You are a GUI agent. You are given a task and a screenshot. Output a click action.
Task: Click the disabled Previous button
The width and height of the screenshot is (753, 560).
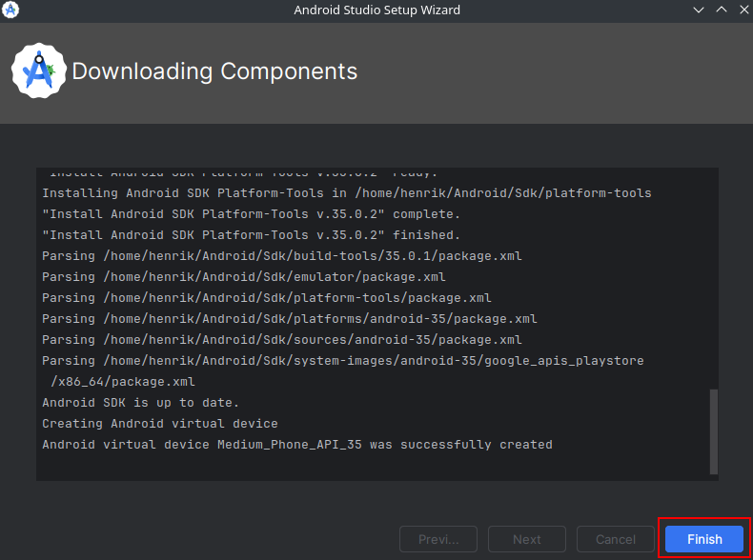point(438,539)
